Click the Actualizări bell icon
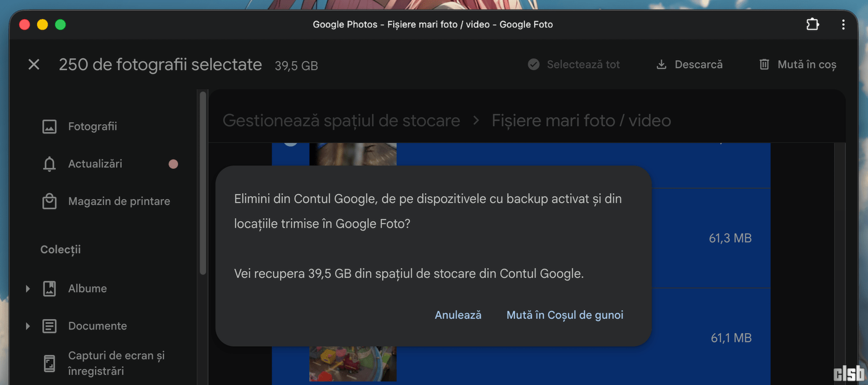The width and height of the screenshot is (868, 385). pos(49,164)
